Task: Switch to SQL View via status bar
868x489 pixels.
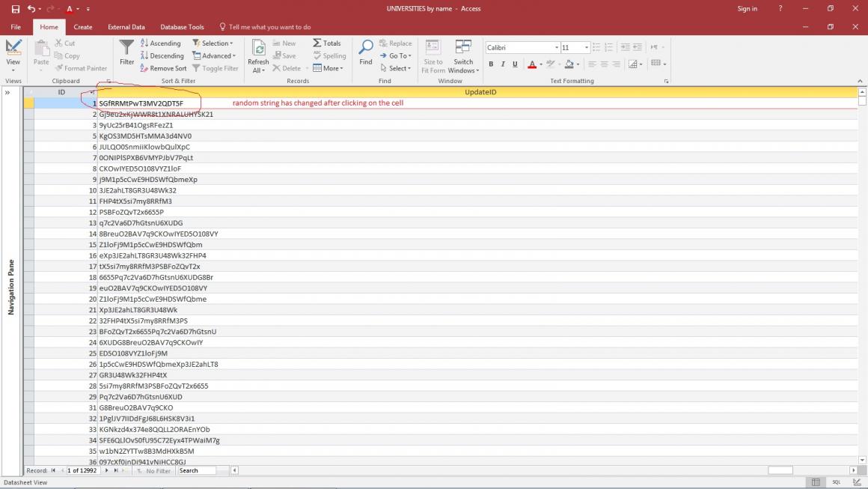Action: [837, 482]
